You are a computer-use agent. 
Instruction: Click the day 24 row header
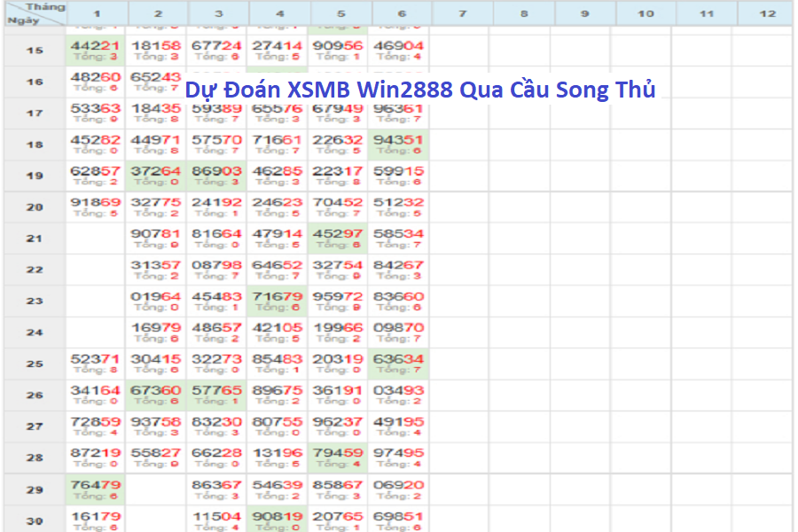[35, 332]
